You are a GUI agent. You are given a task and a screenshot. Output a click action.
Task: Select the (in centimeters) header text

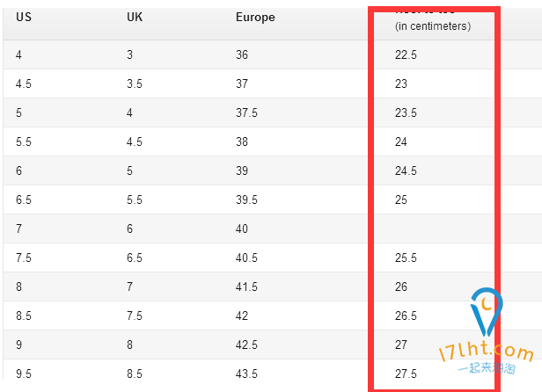[x=433, y=26]
